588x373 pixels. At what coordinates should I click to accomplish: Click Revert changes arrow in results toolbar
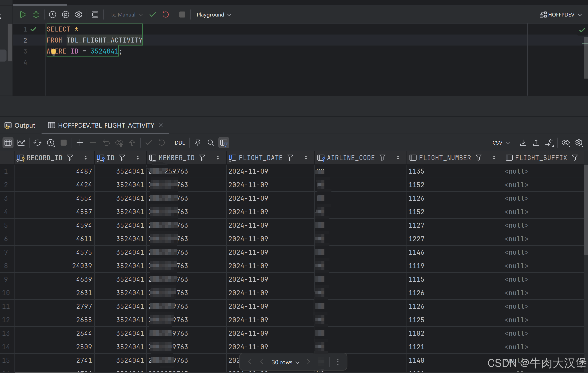click(x=106, y=143)
